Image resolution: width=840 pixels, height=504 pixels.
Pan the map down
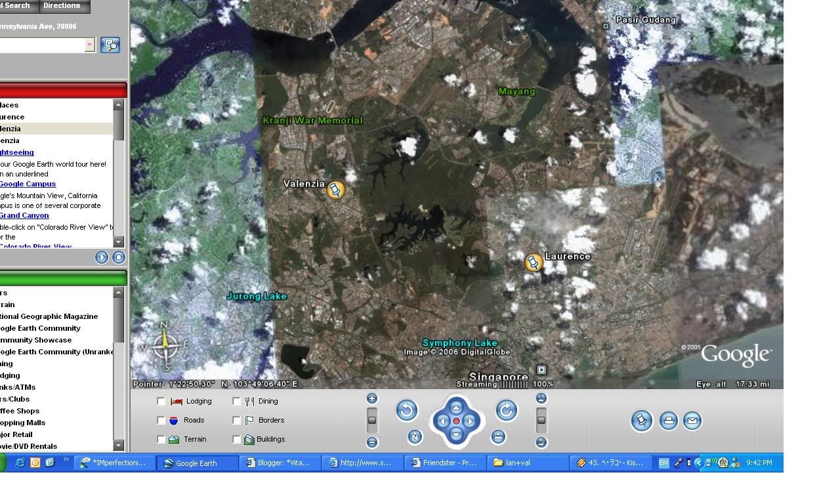456,434
